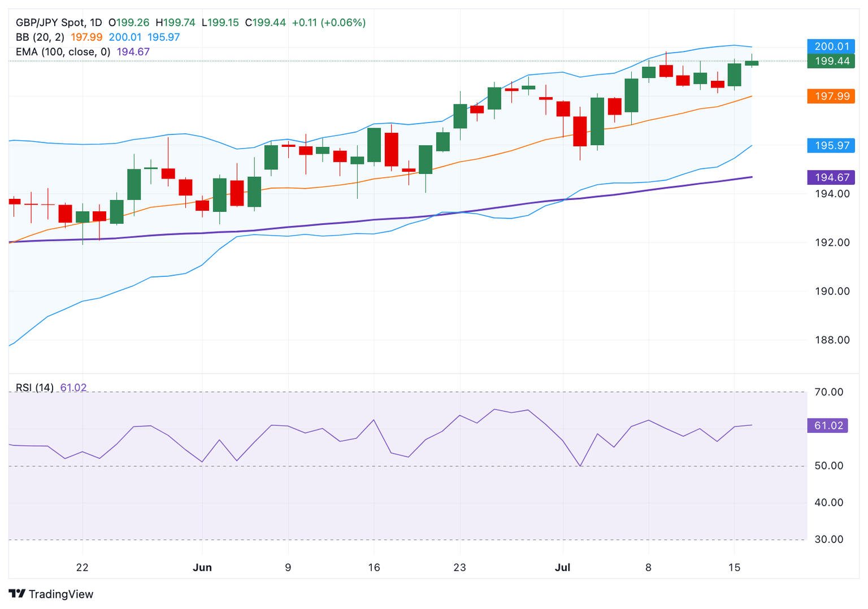The height and width of the screenshot is (609, 868).
Task: Click the Jul label on the time axis
Action: coord(562,567)
